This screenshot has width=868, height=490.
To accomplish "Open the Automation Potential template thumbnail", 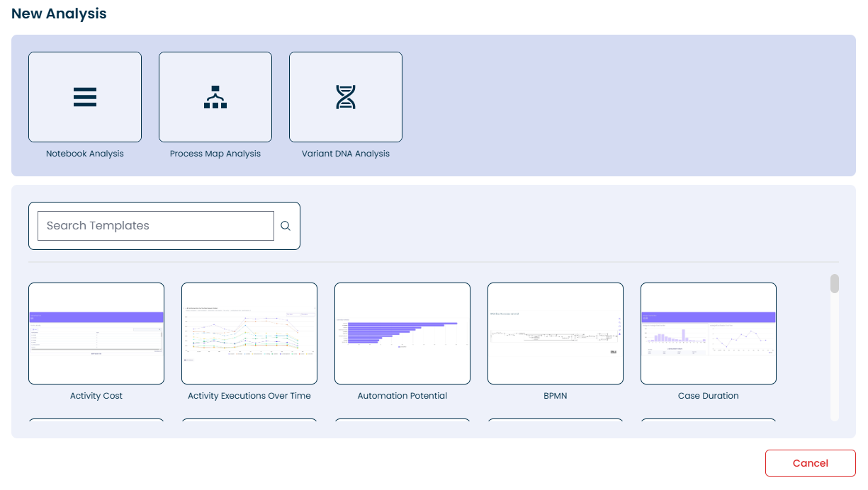I will tap(402, 334).
